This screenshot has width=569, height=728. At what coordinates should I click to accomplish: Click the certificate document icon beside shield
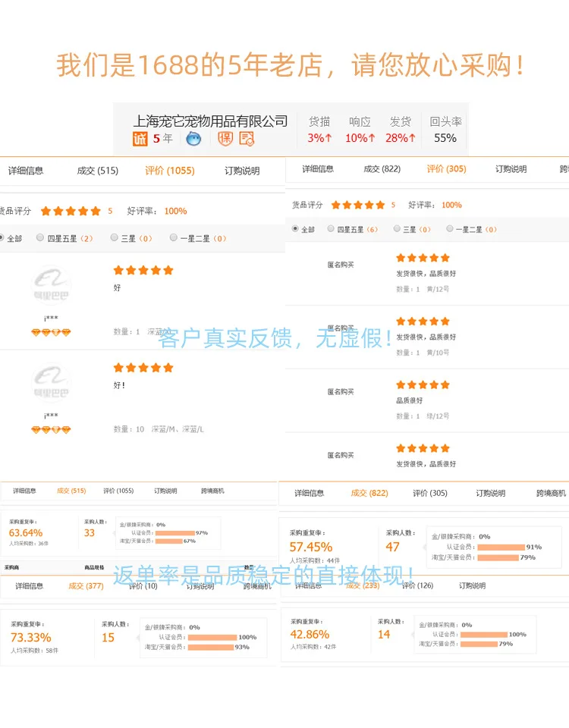(x=247, y=138)
